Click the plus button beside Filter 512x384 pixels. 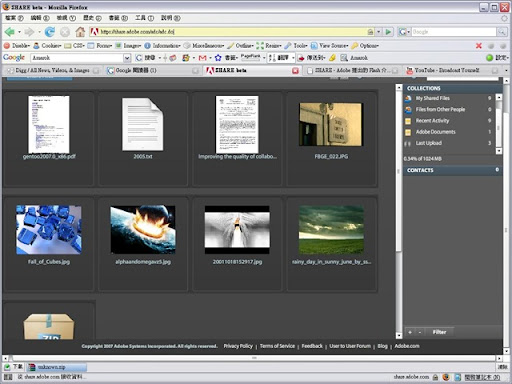pyautogui.click(x=410, y=332)
